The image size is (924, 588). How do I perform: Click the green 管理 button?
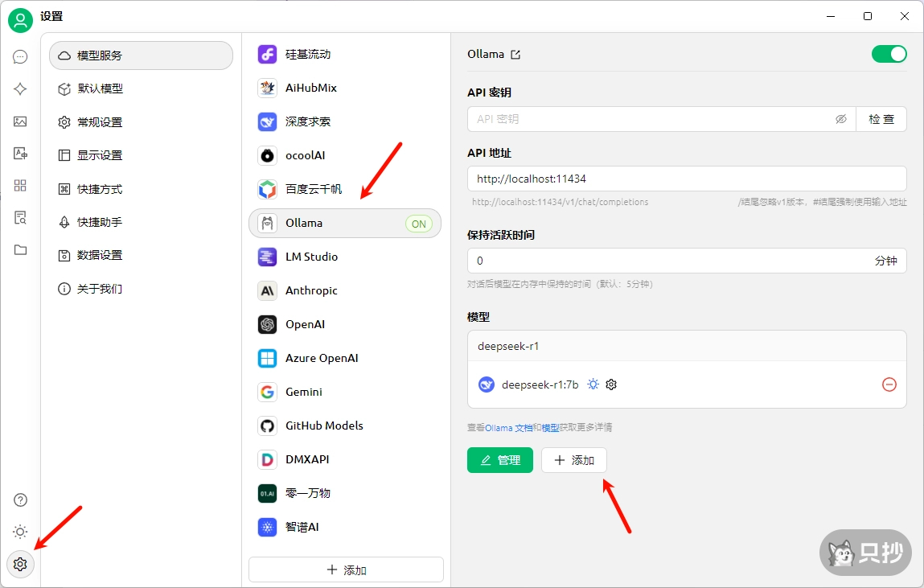[499, 460]
